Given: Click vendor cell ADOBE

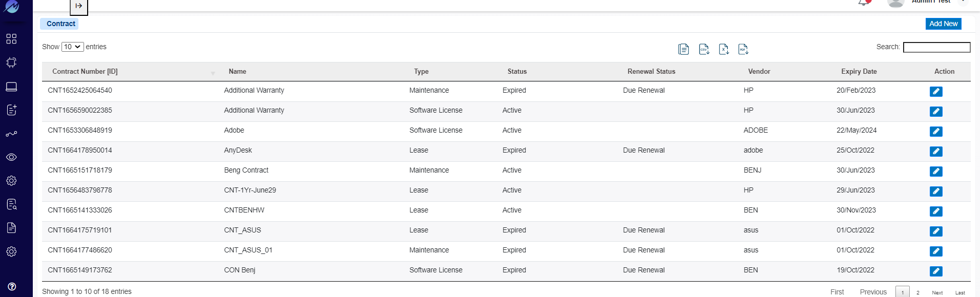Looking at the screenshot, I should coord(756,130).
